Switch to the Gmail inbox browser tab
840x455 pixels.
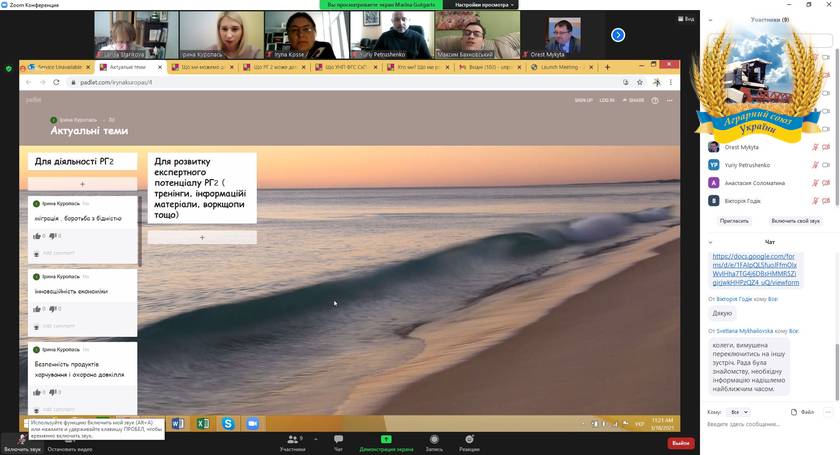(x=489, y=67)
